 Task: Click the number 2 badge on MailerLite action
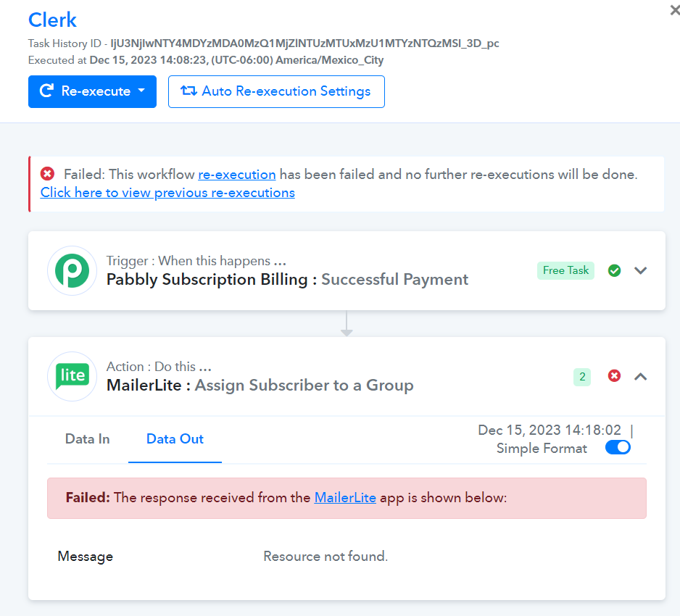coord(582,377)
